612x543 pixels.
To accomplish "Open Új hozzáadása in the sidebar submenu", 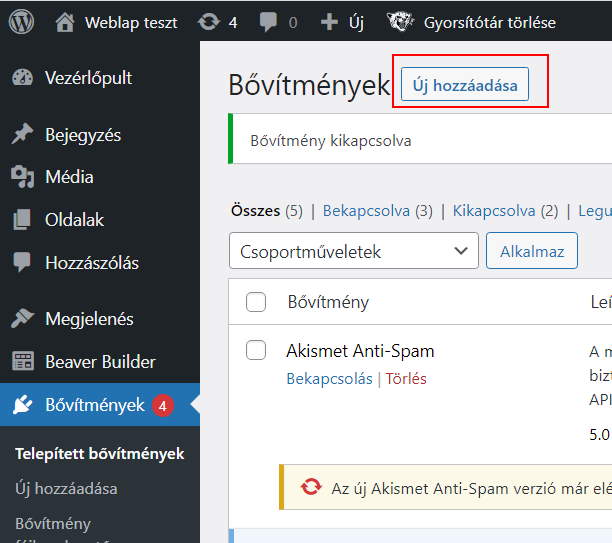I will (x=66, y=489).
